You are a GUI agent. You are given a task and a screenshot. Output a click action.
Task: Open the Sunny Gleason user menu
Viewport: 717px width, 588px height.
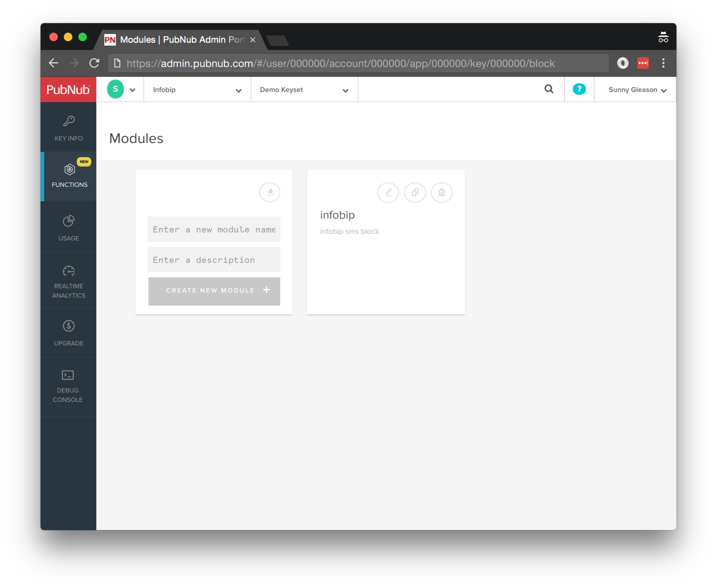637,90
